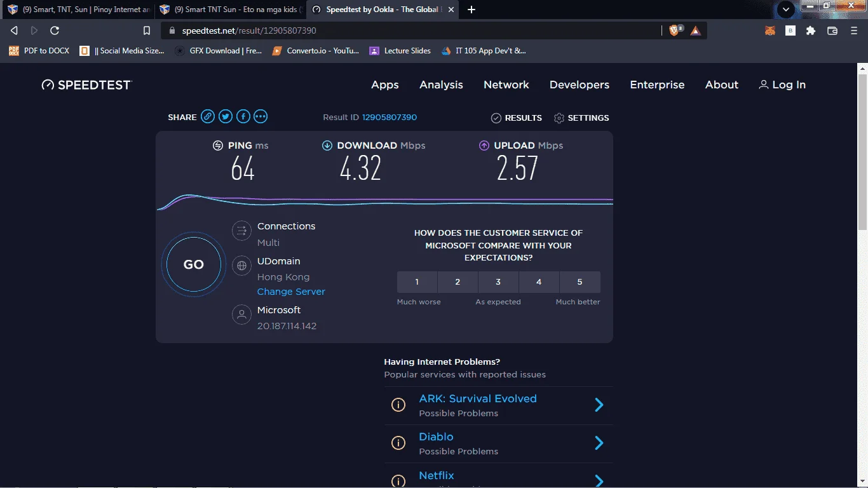The image size is (868, 488).
Task: Share result on Facebook icon
Action: (243, 117)
